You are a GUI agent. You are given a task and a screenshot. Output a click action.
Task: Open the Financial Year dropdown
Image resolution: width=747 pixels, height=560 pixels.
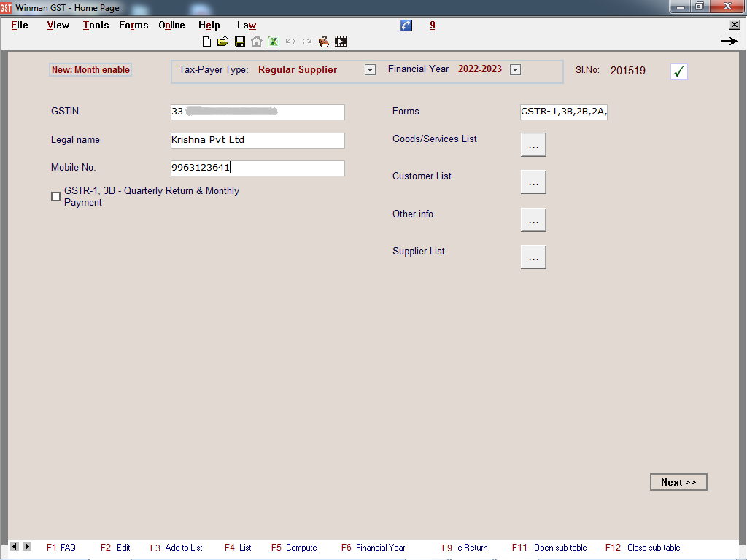(515, 70)
